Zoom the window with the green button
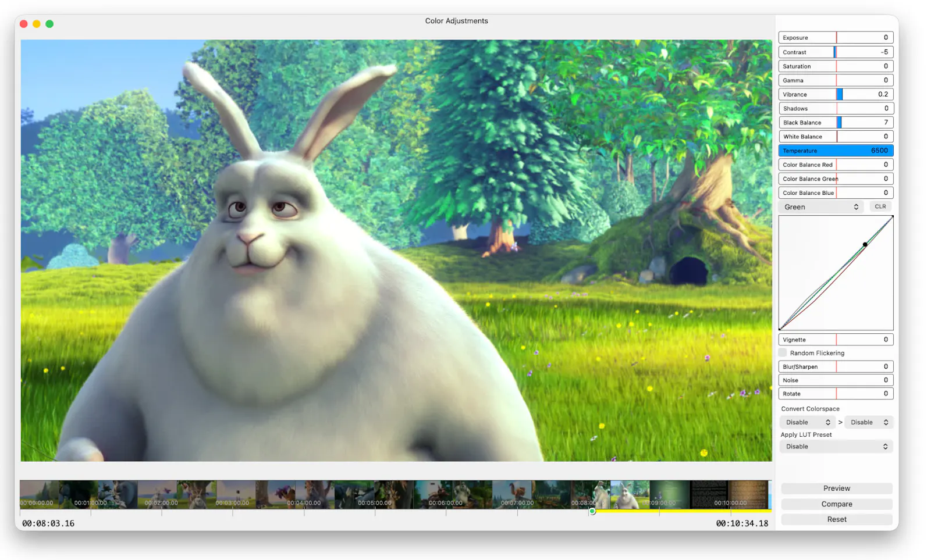 coord(49,24)
